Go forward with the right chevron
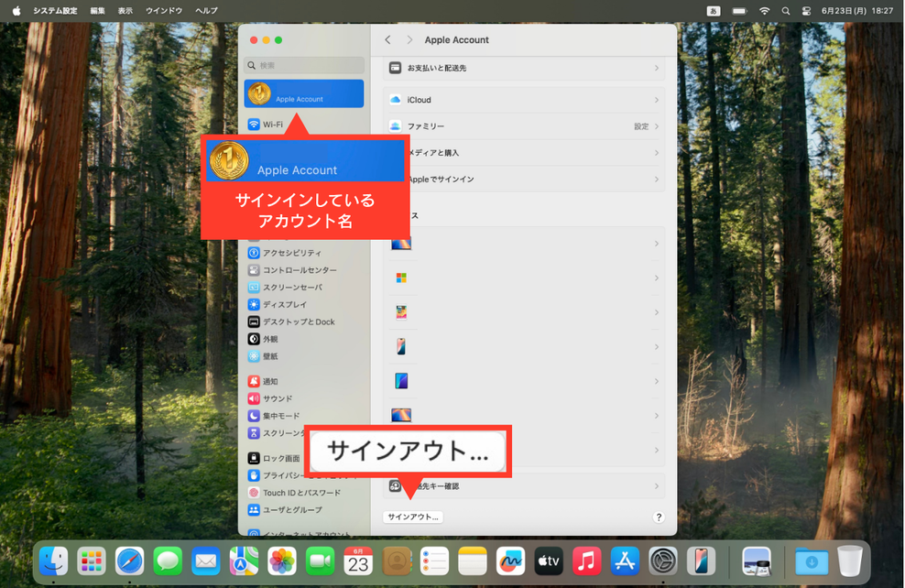Screen dimensions: 905x588 409,39
